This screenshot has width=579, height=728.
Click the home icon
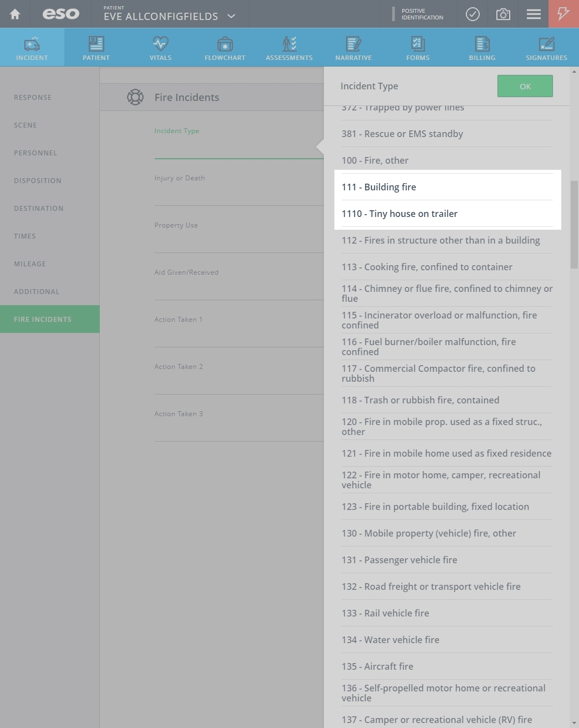click(15, 14)
